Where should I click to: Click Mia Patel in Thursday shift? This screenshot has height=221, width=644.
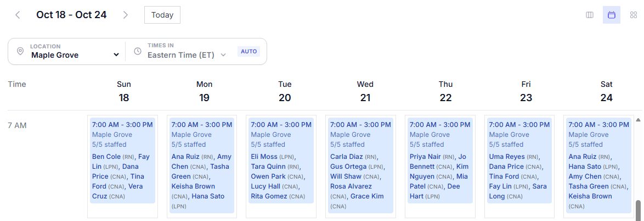click(439, 181)
